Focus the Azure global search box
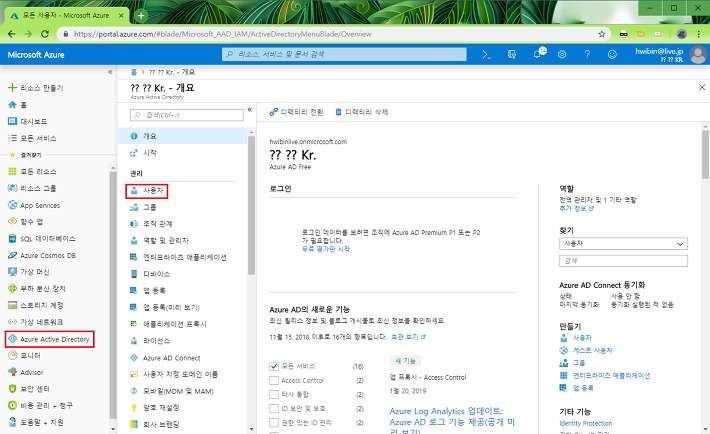 pos(344,54)
